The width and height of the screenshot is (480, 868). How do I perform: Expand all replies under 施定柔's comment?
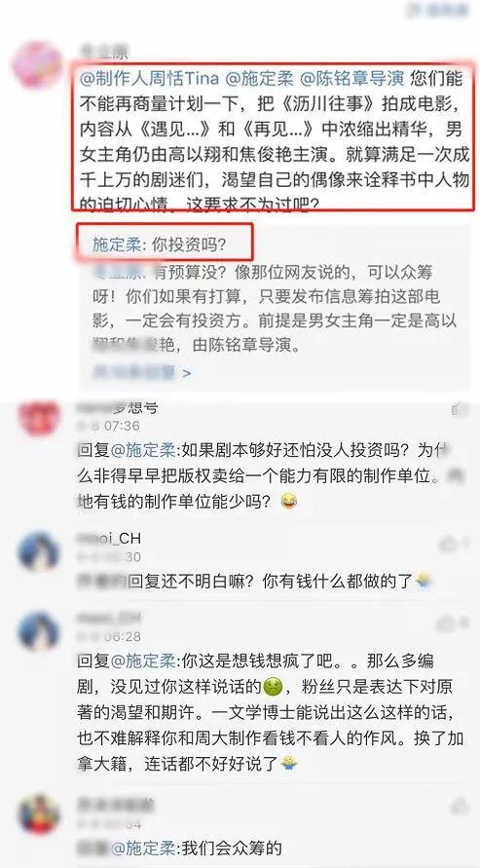coord(141,372)
